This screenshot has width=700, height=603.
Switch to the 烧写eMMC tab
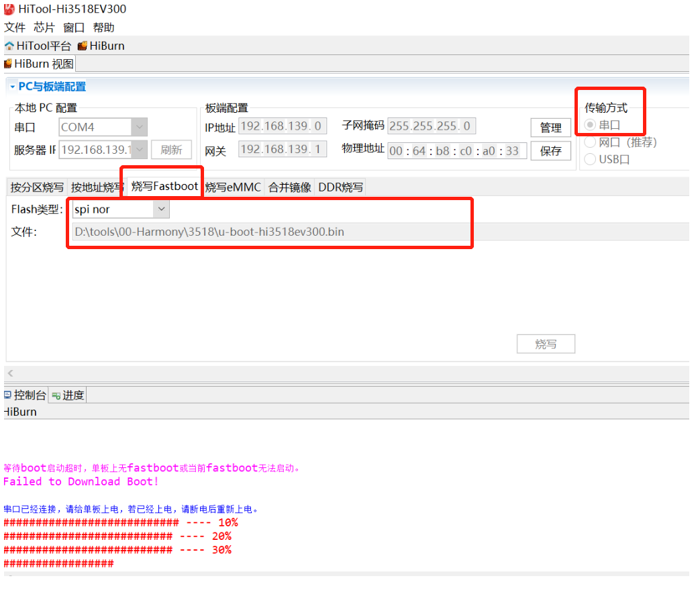tap(233, 187)
